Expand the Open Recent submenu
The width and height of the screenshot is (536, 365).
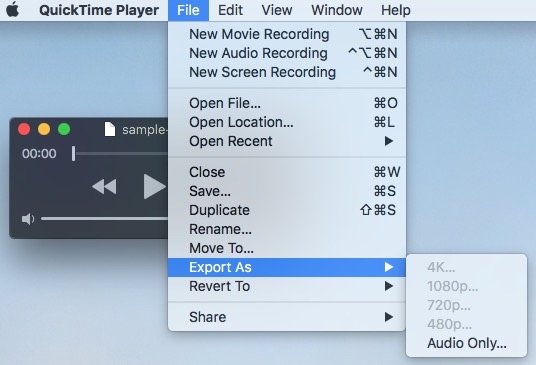tap(287, 141)
